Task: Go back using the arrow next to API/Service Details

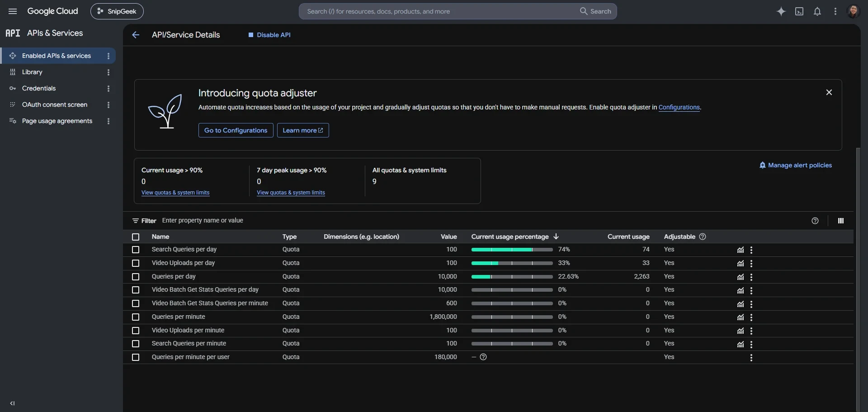Action: click(136, 35)
